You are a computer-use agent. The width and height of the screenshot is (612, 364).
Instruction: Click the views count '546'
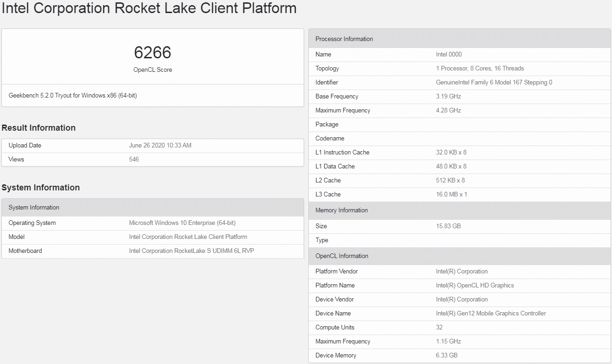[134, 160]
